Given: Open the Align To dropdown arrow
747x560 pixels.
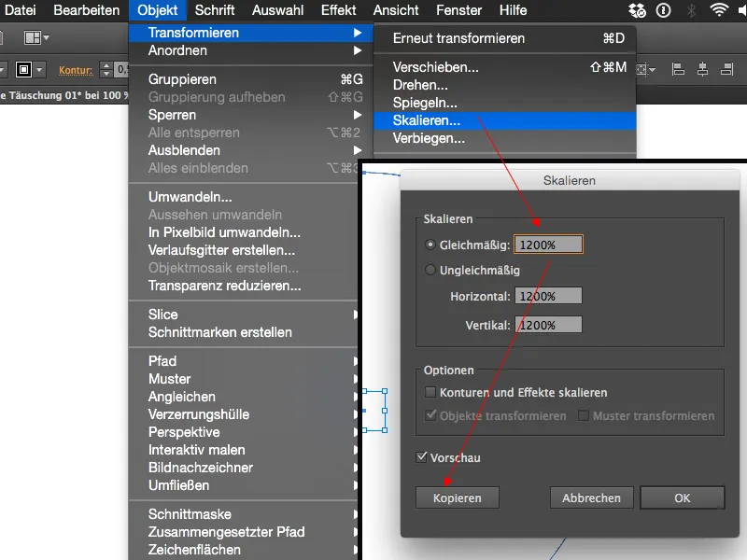Looking at the screenshot, I should tap(652, 70).
